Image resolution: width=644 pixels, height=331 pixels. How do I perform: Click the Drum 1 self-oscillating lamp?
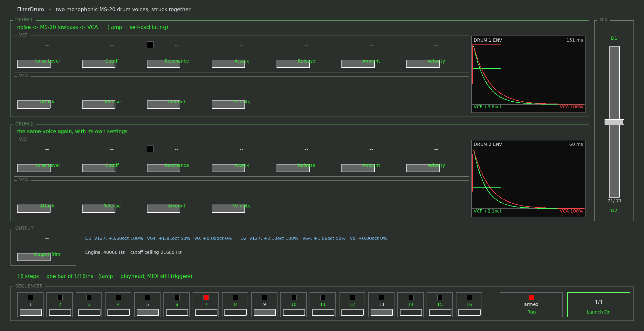click(x=150, y=45)
